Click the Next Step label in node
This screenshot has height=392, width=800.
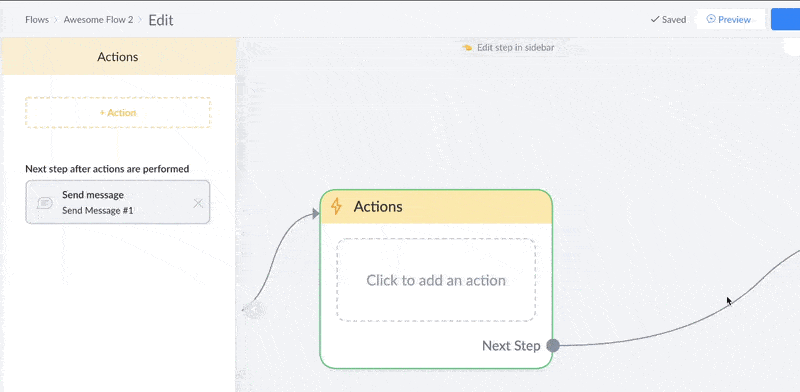pyautogui.click(x=511, y=346)
